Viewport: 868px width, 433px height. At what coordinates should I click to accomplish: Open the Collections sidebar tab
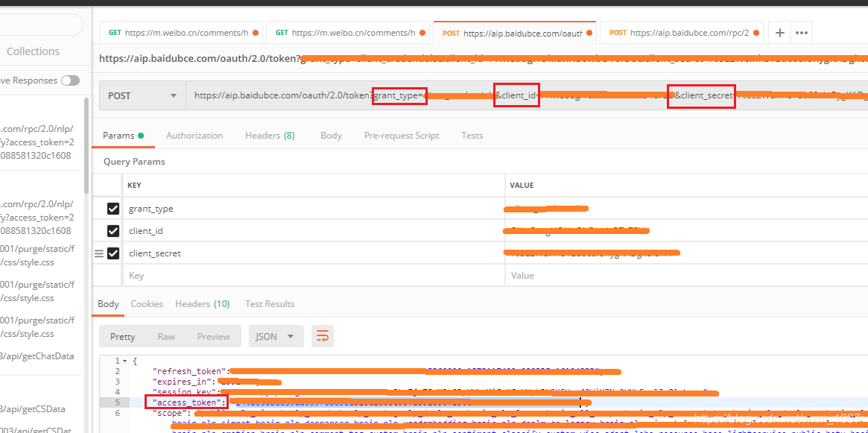(33, 51)
